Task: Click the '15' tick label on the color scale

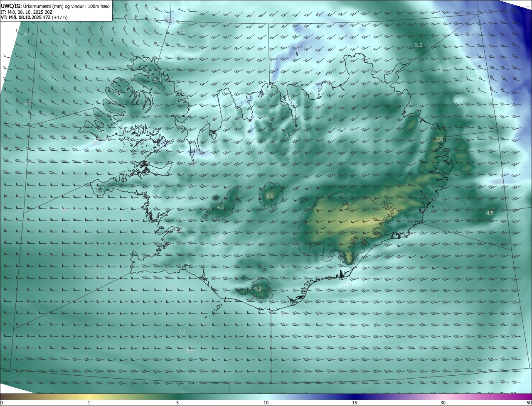Action: [355, 403]
